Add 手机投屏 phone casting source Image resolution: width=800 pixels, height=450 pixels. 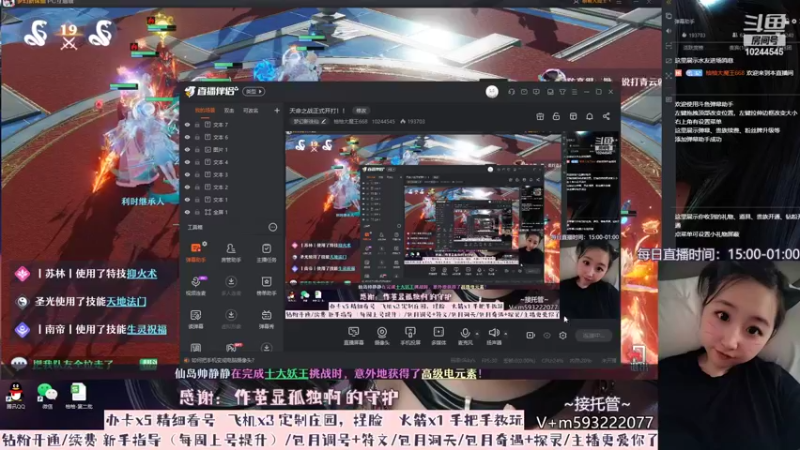click(x=410, y=336)
